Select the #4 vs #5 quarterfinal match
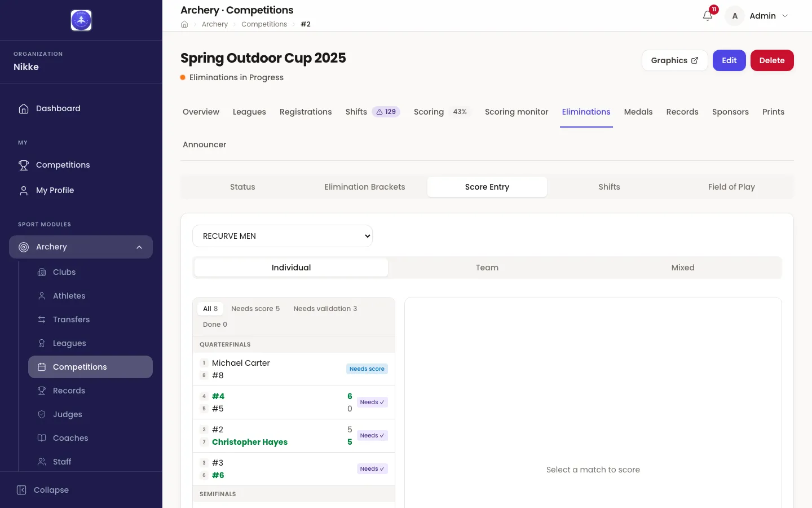Viewport: 812px width, 508px height. [x=294, y=402]
